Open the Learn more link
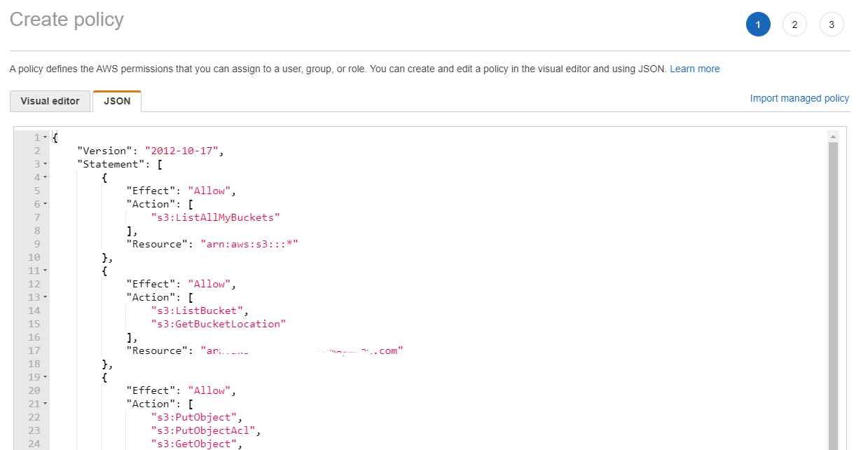The height and width of the screenshot is (450, 868). 694,69
